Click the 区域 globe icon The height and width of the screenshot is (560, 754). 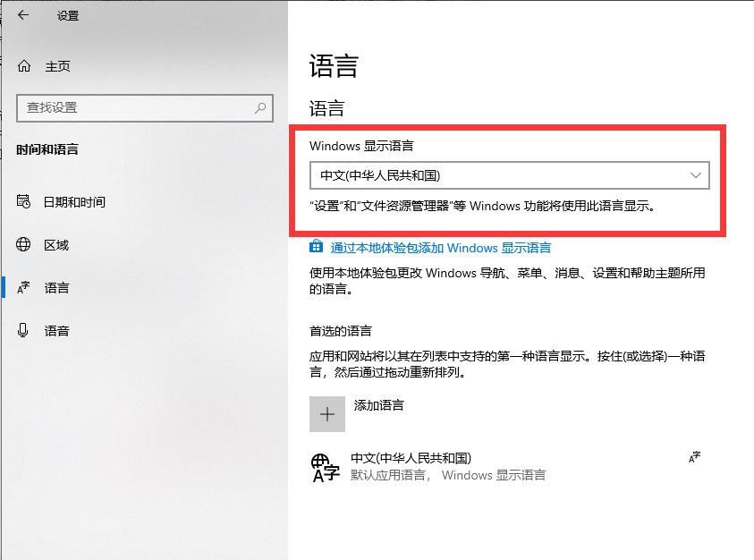click(x=23, y=244)
